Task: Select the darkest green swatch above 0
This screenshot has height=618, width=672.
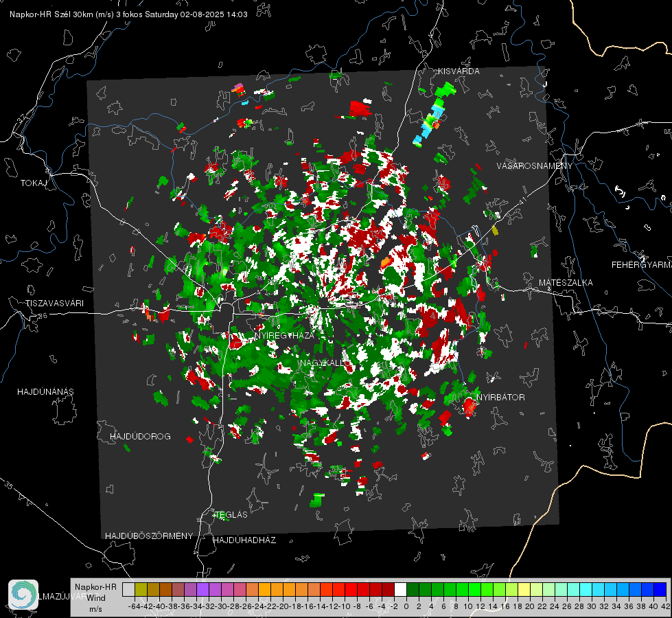Action: point(413,589)
